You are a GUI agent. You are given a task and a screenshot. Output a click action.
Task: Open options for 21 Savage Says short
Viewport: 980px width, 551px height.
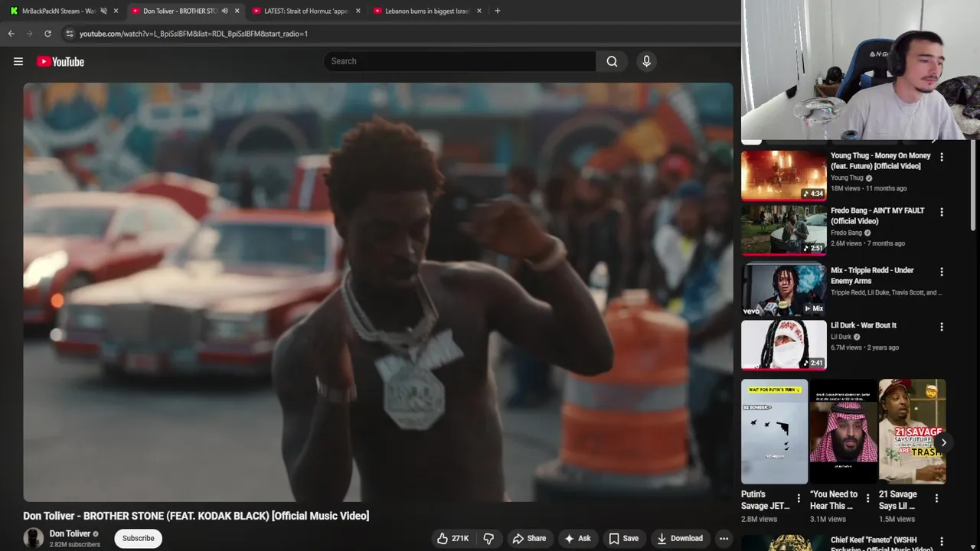[936, 498]
